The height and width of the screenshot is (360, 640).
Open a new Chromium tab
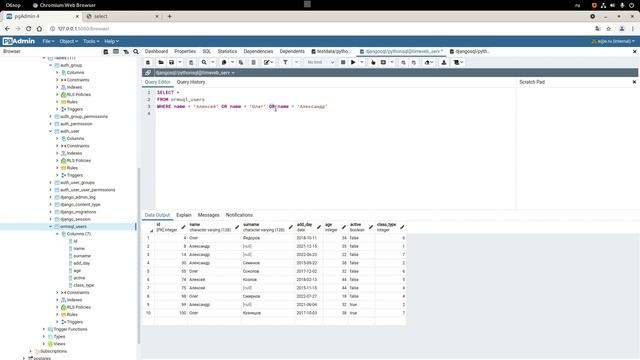click(169, 16)
